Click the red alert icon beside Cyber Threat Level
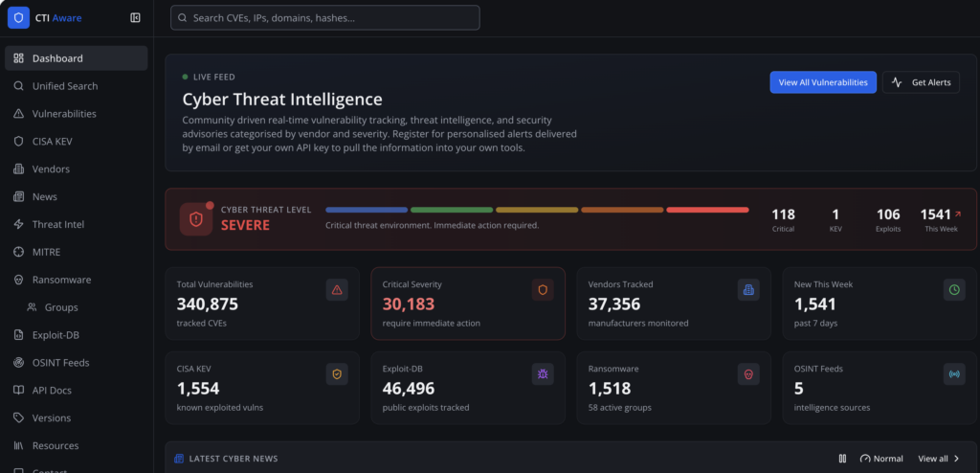980x473 pixels. (x=196, y=218)
